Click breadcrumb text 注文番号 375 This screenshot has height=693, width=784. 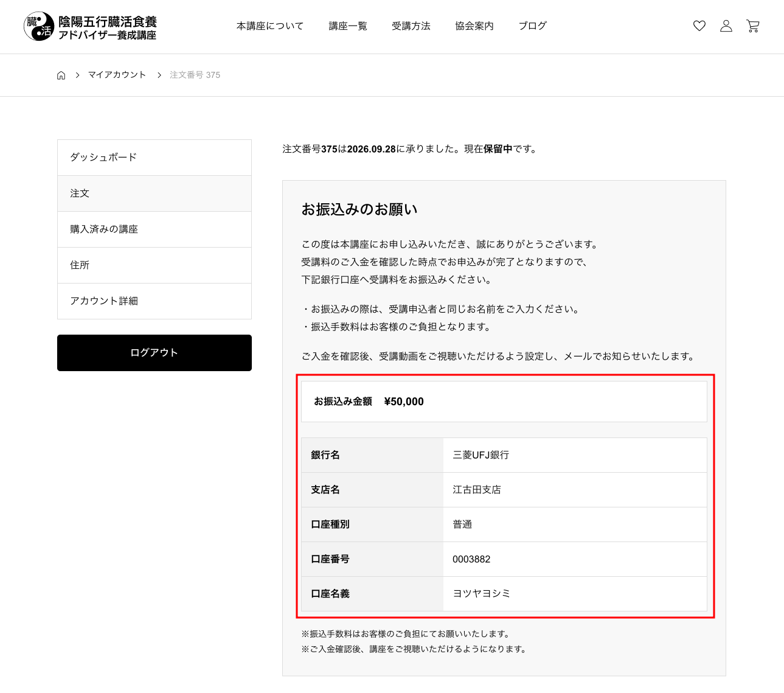point(195,75)
